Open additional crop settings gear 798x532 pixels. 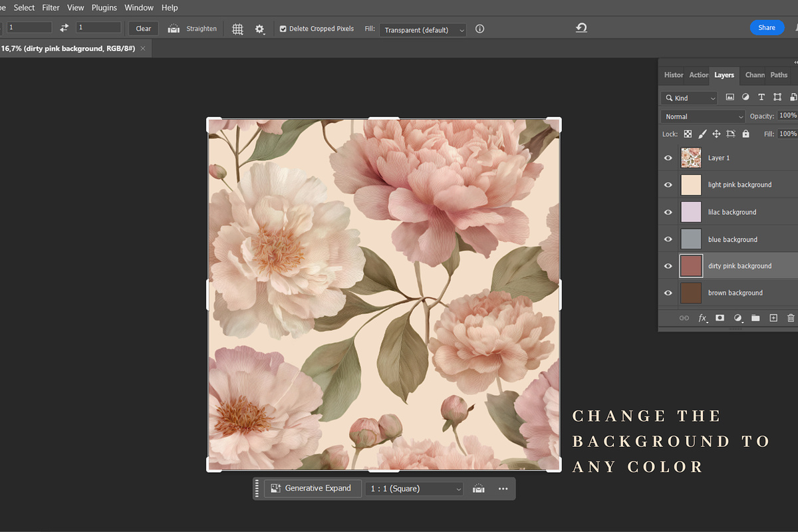(260, 29)
